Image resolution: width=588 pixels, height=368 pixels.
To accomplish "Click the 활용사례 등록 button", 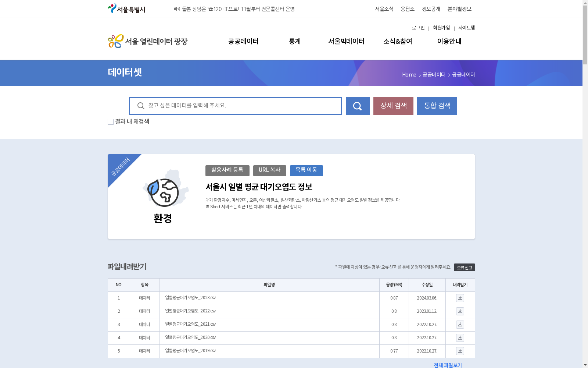I will tap(227, 171).
